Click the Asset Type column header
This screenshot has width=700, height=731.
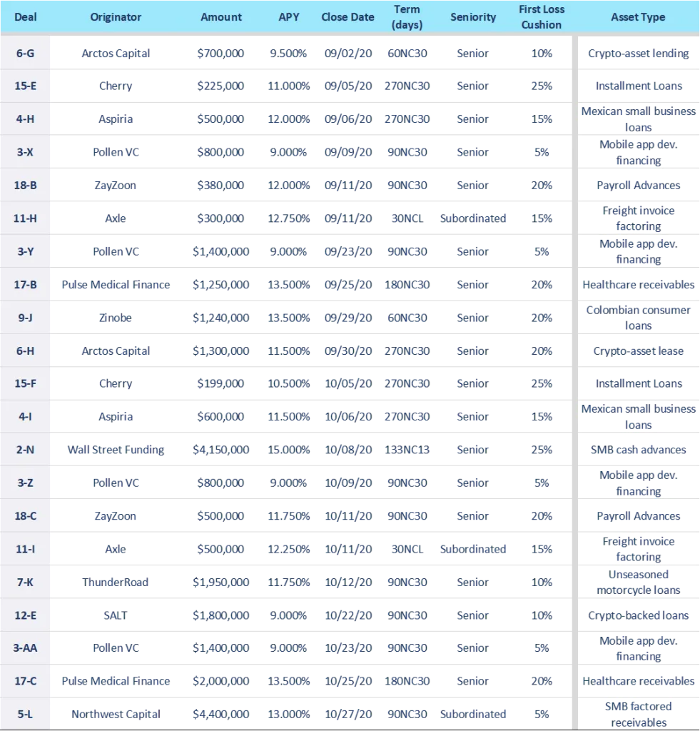638,17
